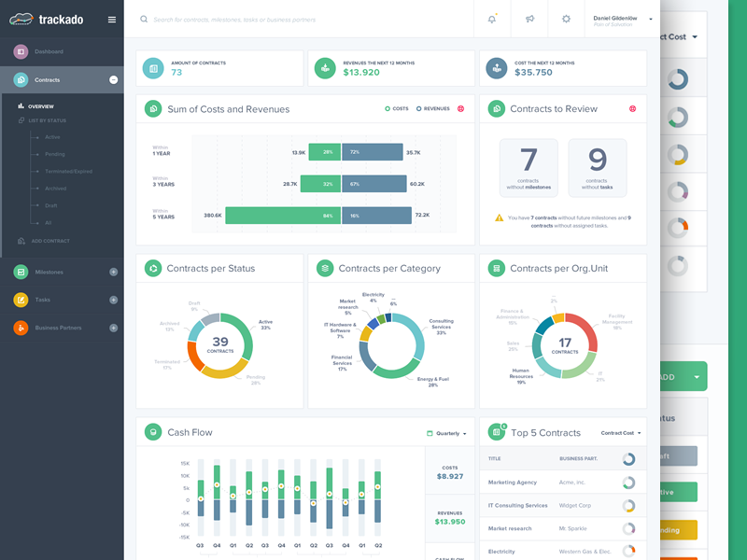Select Business Partners in the sidebar
The height and width of the screenshot is (560, 747).
click(x=58, y=328)
